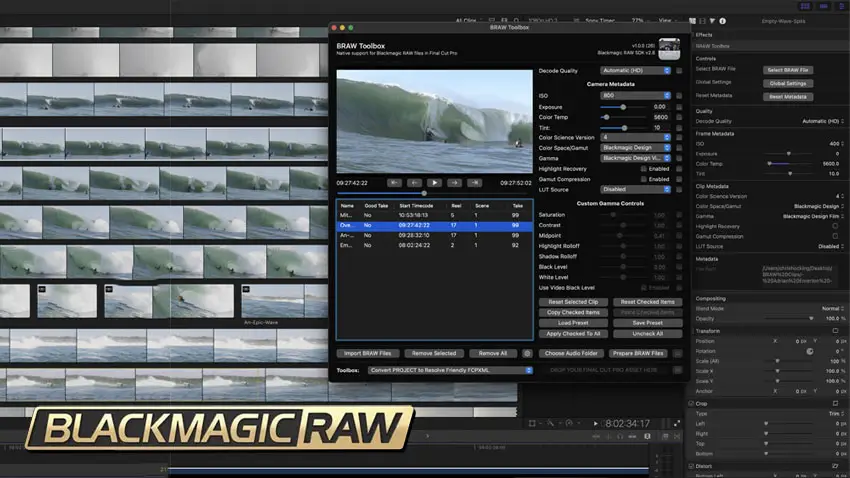This screenshot has width=850, height=478.
Task: Enable Highlight Recovery checkbox in BRAW Toolbox
Action: [x=643, y=169]
